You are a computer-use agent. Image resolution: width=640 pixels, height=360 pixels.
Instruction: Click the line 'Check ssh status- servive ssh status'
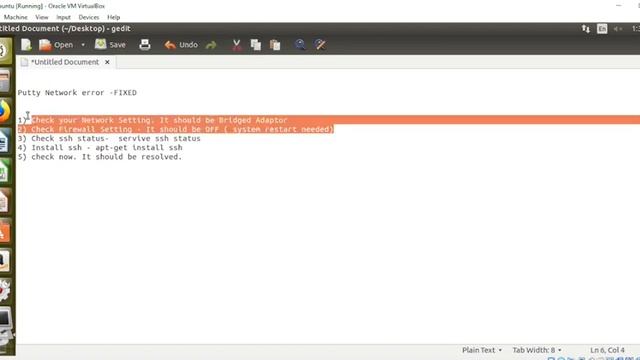[109, 138]
